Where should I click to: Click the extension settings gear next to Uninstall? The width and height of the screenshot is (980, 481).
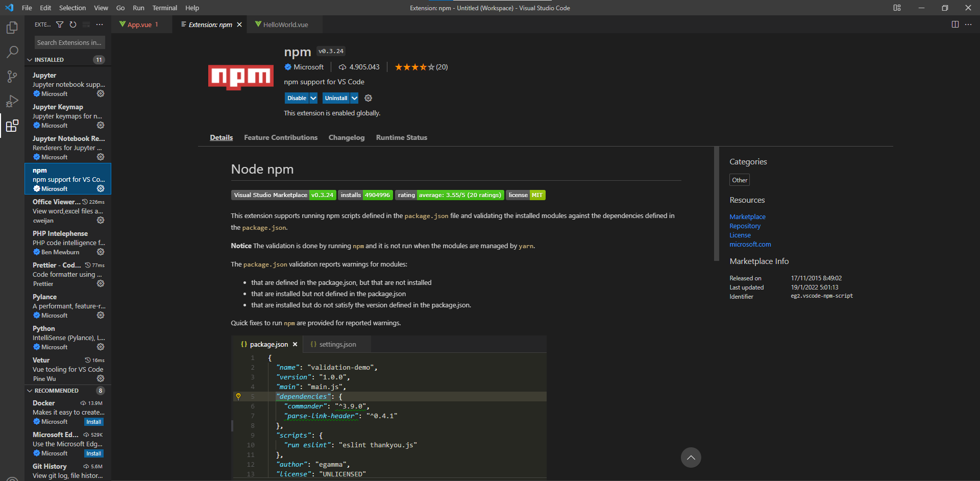tap(368, 98)
